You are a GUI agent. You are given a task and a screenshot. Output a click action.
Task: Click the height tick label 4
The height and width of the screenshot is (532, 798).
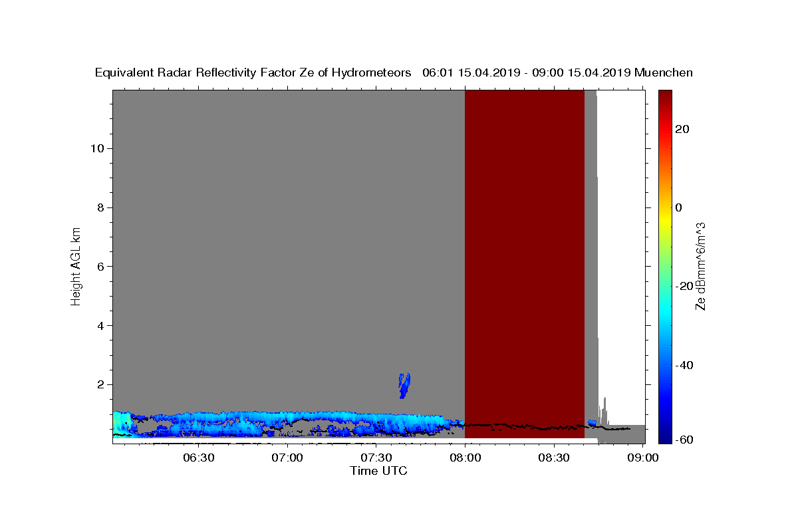tap(101, 326)
